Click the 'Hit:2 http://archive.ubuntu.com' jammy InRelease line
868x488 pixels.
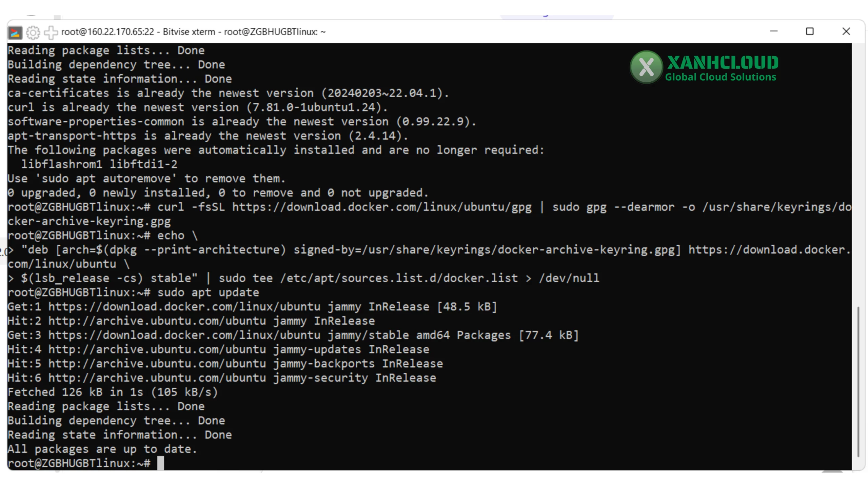(x=191, y=321)
